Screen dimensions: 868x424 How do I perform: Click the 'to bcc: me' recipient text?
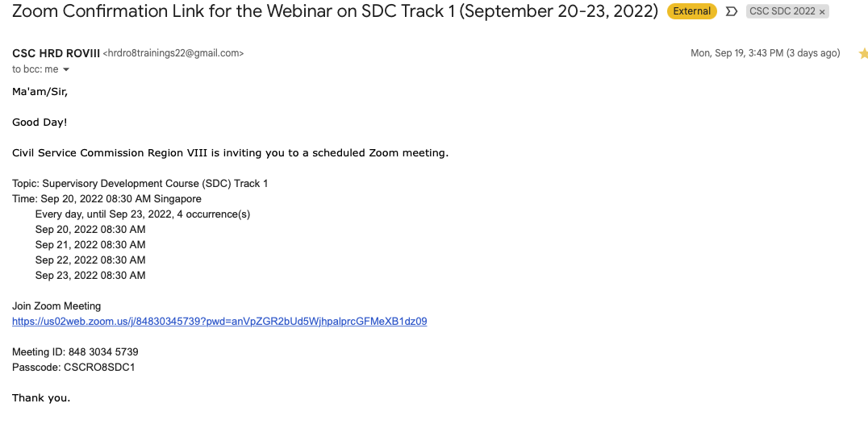35,70
